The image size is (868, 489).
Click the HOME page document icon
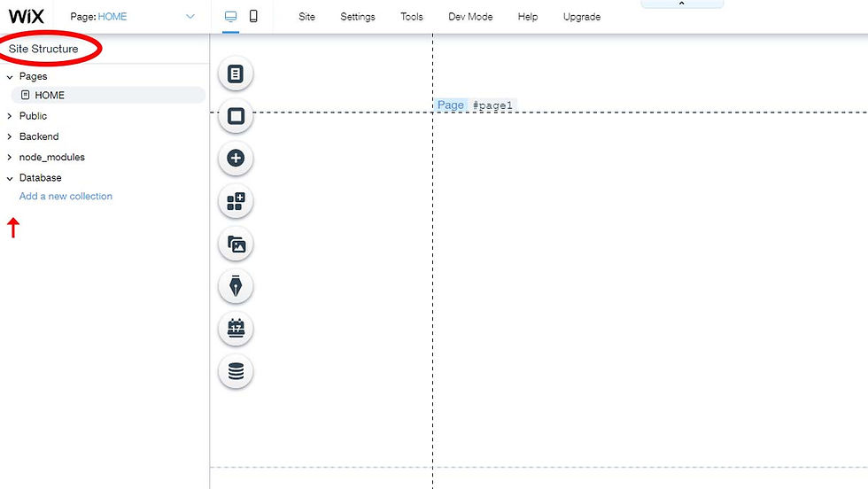coord(25,95)
